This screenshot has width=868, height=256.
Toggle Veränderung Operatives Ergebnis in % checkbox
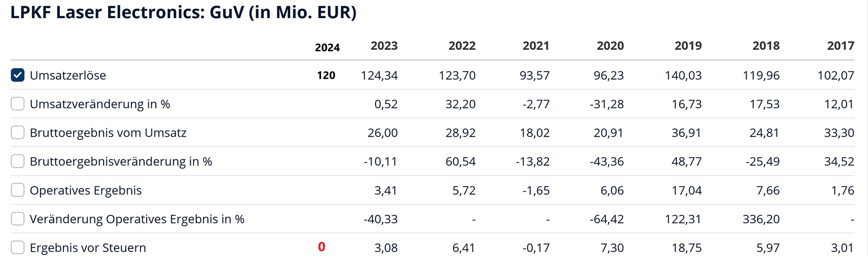pyautogui.click(x=18, y=219)
